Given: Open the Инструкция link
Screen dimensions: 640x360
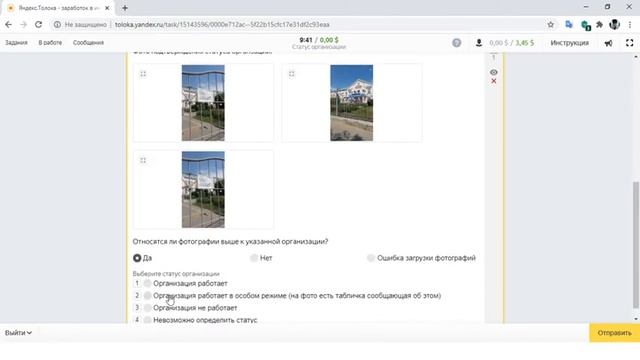Looking at the screenshot, I should pos(569,43).
